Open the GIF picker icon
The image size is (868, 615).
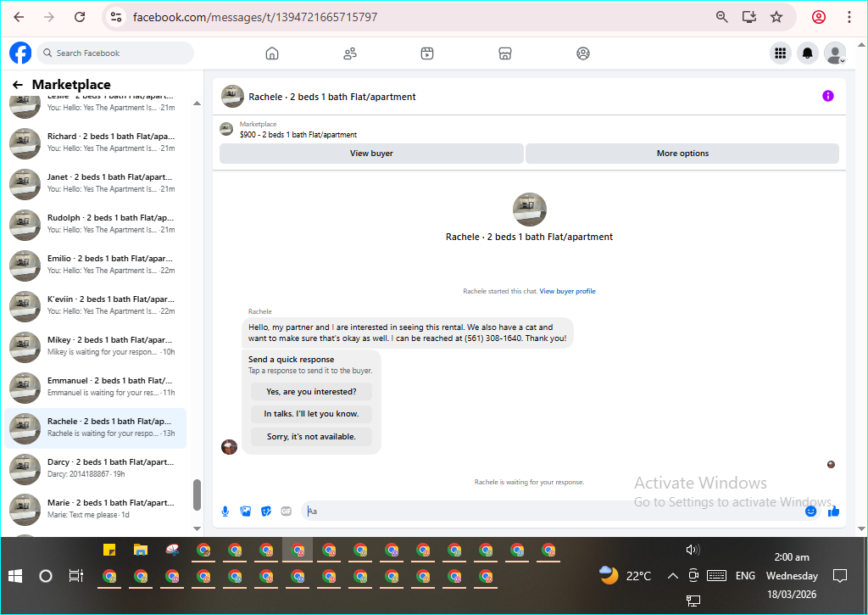click(x=287, y=511)
